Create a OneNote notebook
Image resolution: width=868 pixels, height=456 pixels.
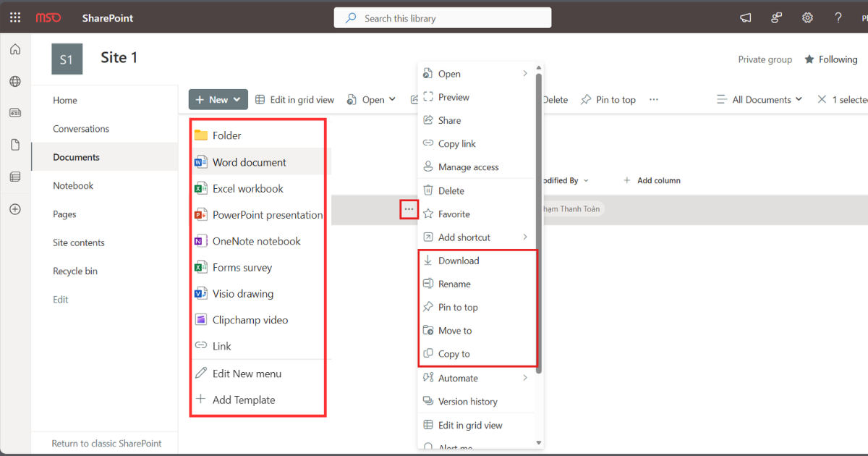tap(257, 240)
